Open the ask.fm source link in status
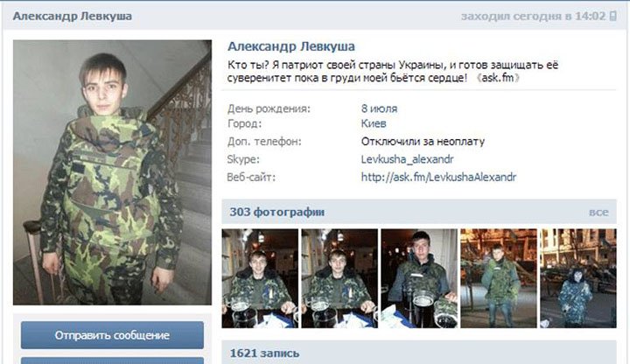The width and height of the screenshot is (630, 364). pos(497,78)
